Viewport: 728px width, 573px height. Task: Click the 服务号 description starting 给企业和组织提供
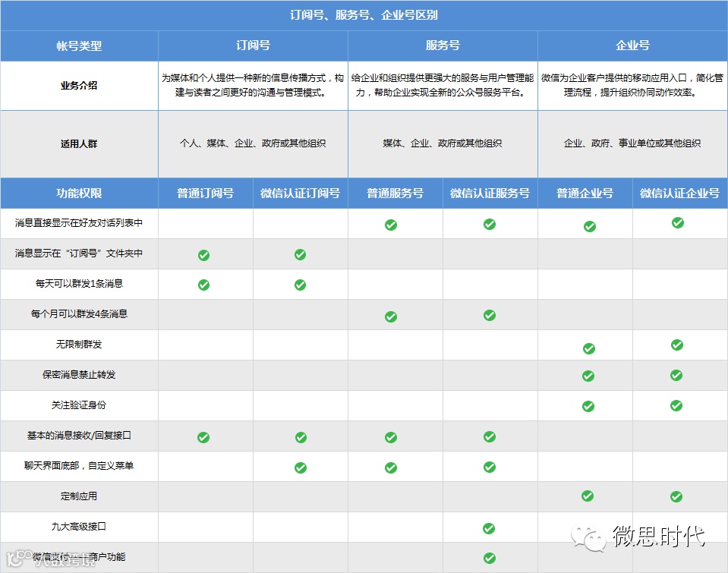coord(443,86)
